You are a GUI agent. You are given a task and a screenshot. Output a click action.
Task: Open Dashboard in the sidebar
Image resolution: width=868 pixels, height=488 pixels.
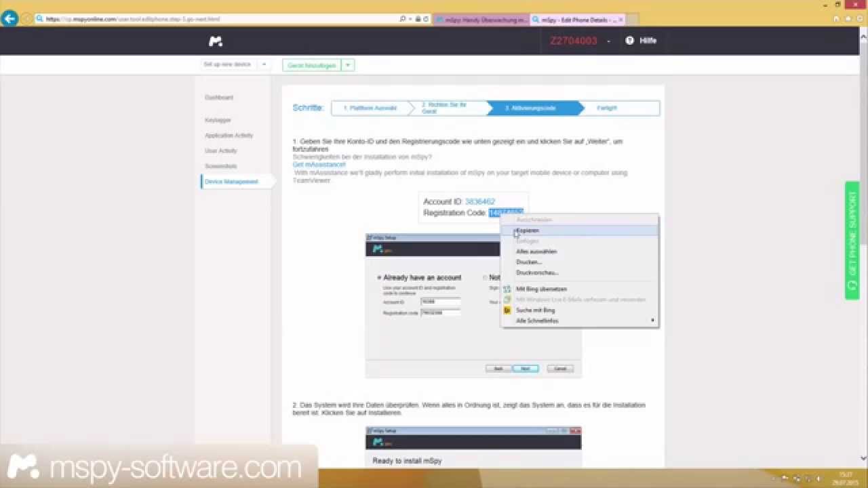click(x=219, y=98)
